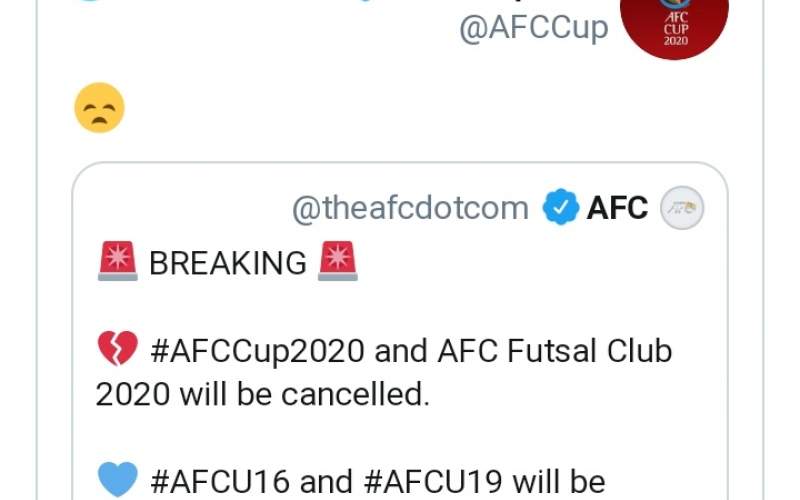Open the small AFC avatar in quoted tweet
This screenshot has width=800, height=500.
tap(684, 208)
